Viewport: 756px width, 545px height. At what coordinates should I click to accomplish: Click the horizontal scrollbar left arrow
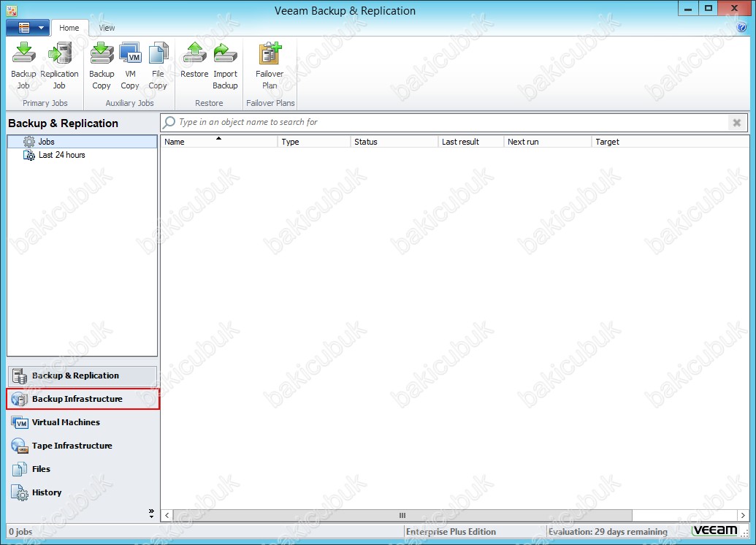(167, 516)
